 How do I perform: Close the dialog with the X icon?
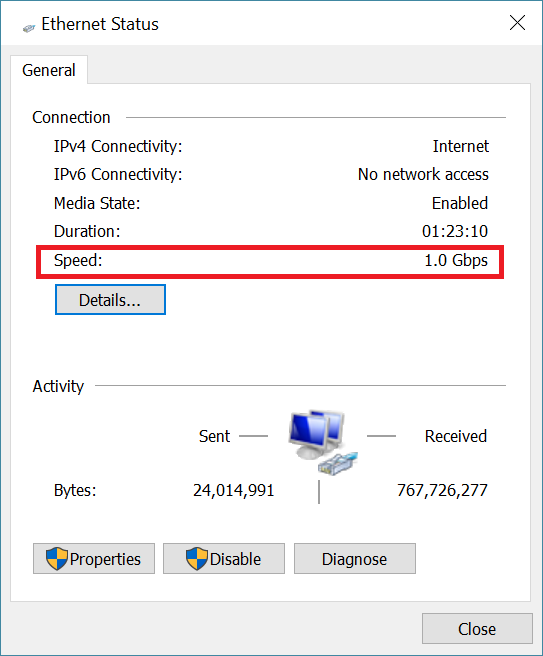coord(517,23)
